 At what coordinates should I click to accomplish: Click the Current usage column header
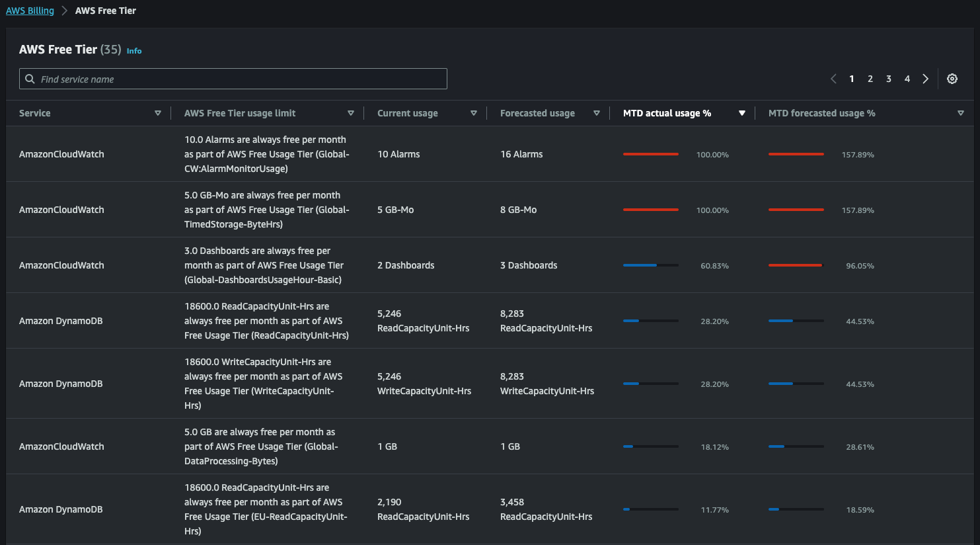click(408, 113)
